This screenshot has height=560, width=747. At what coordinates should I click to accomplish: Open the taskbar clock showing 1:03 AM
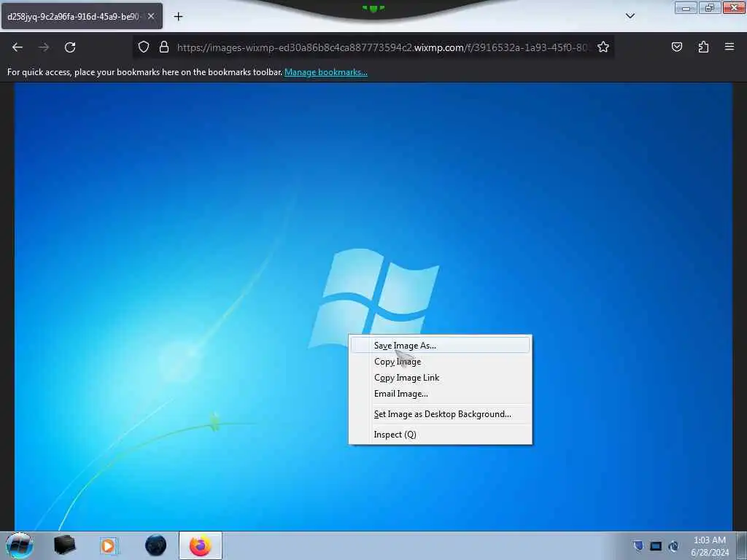point(710,546)
